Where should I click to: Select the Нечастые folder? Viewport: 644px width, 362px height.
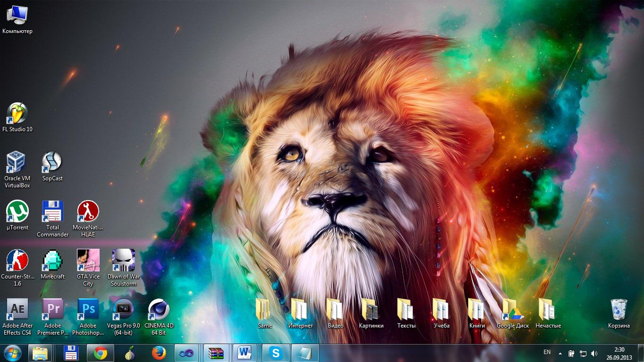click(548, 314)
